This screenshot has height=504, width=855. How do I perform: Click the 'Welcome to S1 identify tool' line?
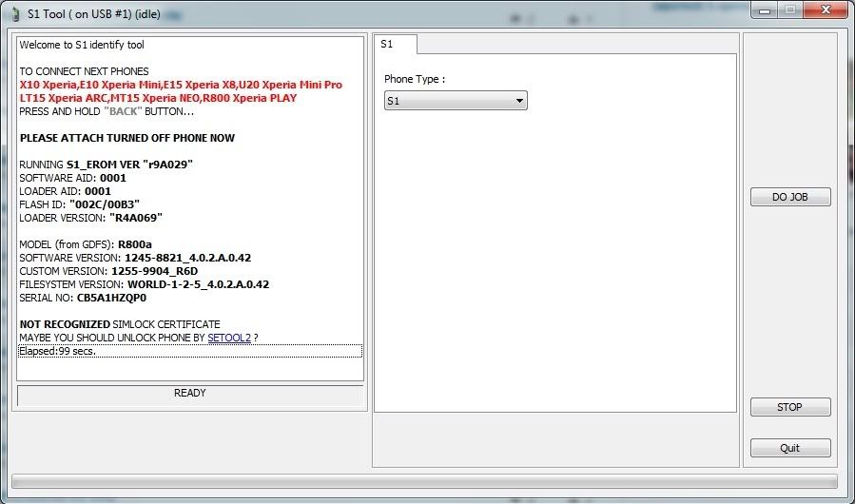pos(82,45)
